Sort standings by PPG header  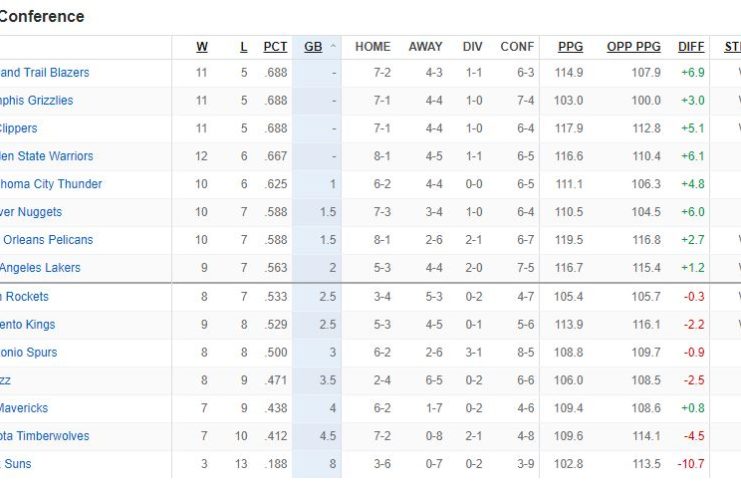tap(570, 47)
